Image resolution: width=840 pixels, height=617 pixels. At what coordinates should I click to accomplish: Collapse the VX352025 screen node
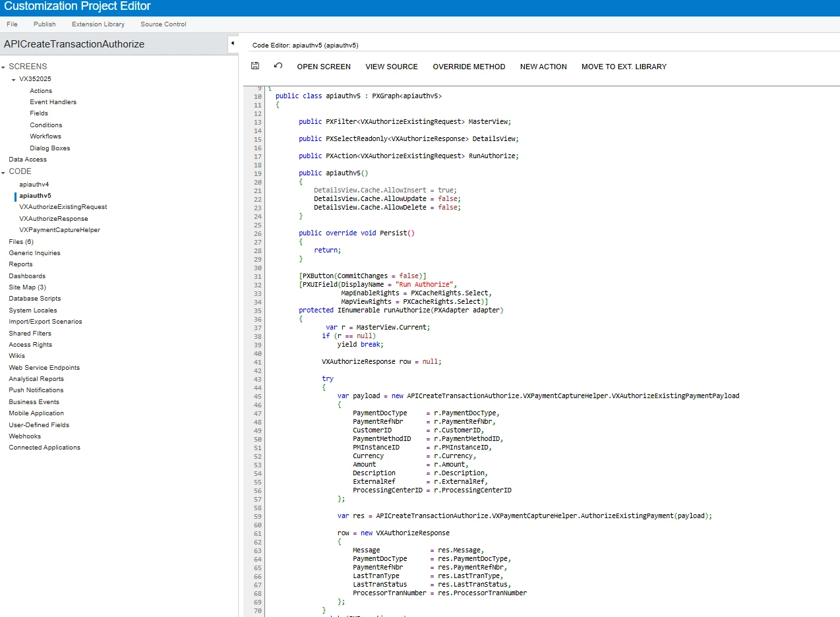tap(14, 79)
